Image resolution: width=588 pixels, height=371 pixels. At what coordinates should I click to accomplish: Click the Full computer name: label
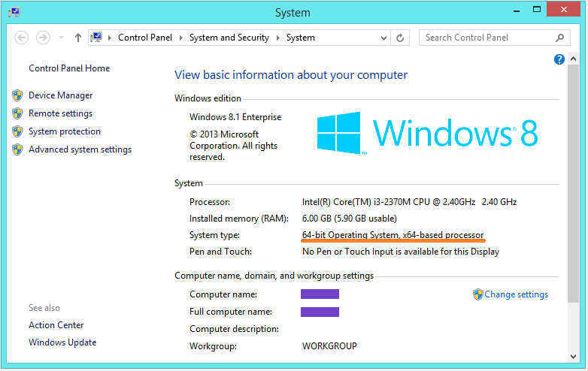231,312
